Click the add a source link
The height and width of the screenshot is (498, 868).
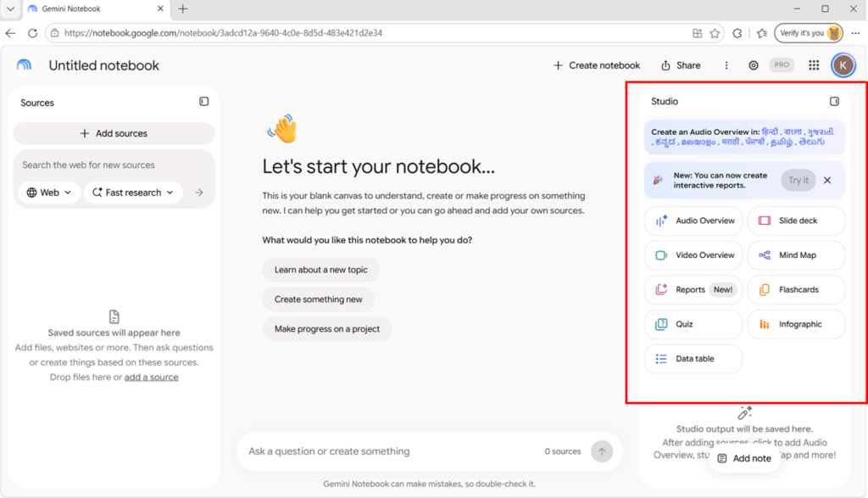pos(151,378)
